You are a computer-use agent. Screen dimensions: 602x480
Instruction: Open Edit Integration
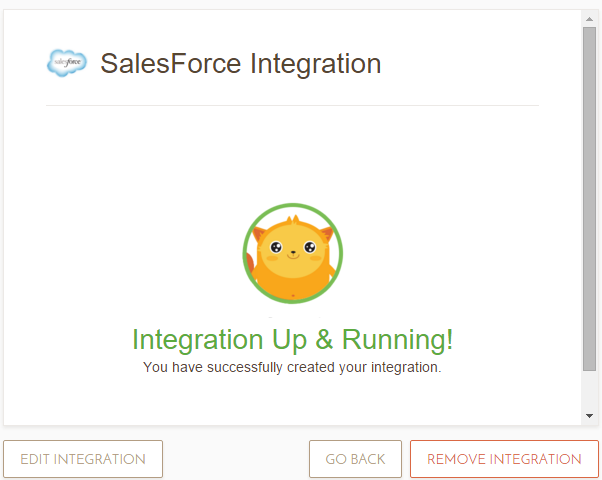83,459
